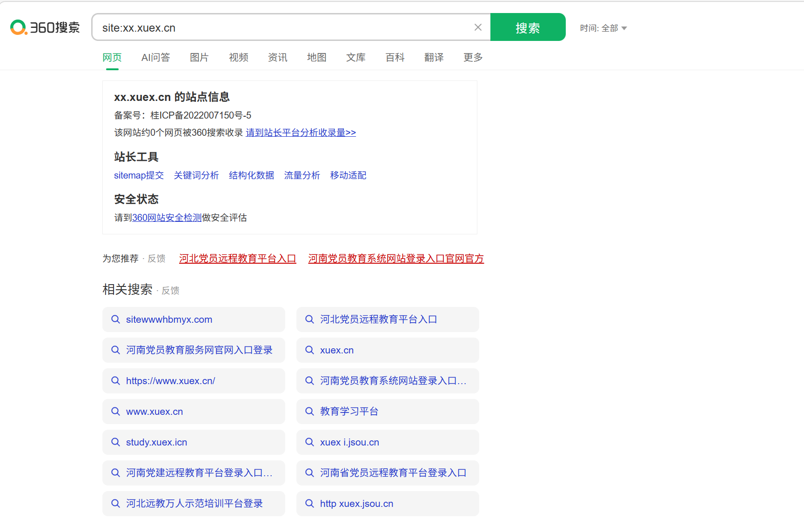Open the 文库 tab
This screenshot has width=804, height=532.
[356, 57]
